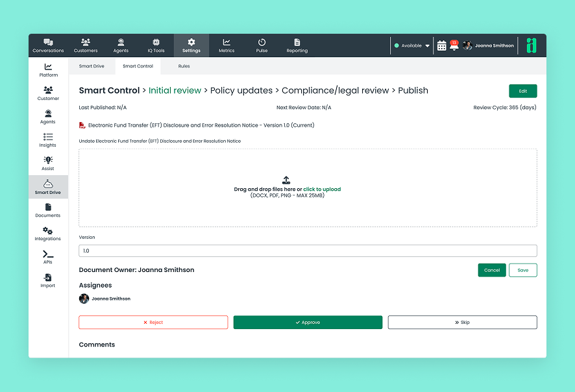The width and height of the screenshot is (575, 392).
Task: Click the Reject button
Action: [x=153, y=323]
